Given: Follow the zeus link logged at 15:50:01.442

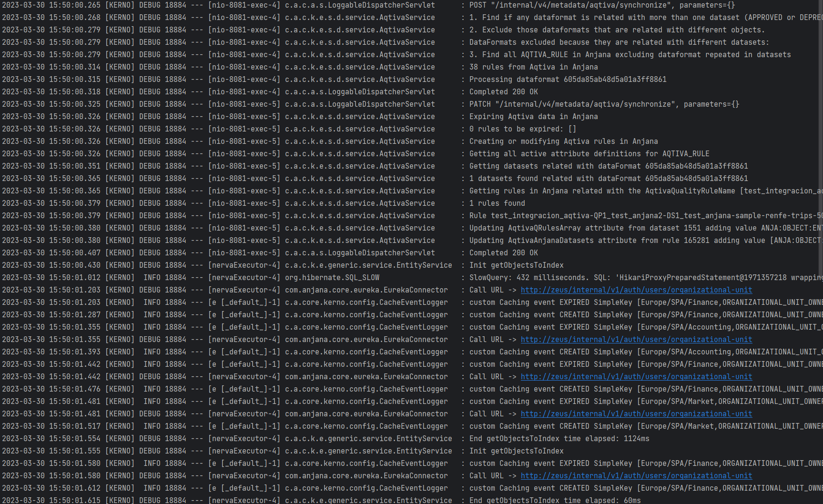Looking at the screenshot, I should (x=636, y=377).
